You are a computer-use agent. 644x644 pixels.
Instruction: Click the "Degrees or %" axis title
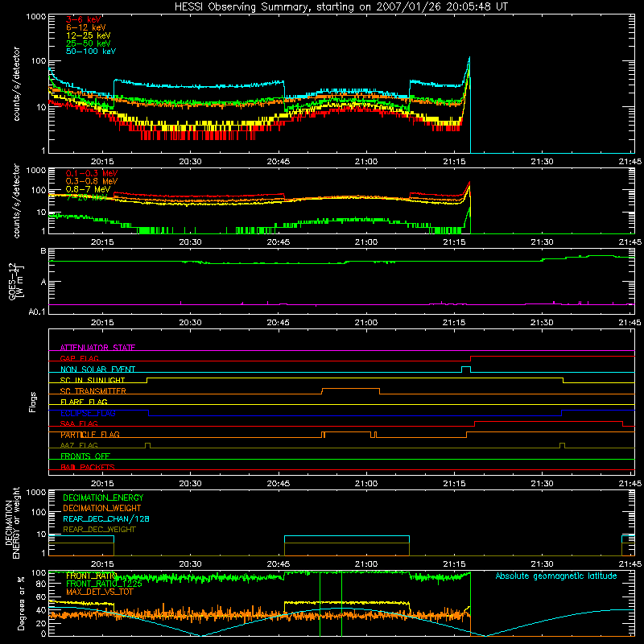[21, 603]
